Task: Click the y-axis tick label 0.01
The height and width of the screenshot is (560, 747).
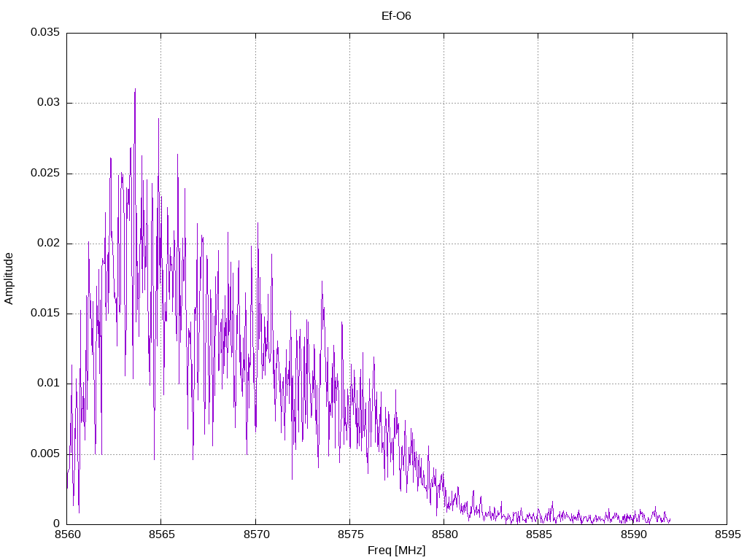Action: pos(49,384)
